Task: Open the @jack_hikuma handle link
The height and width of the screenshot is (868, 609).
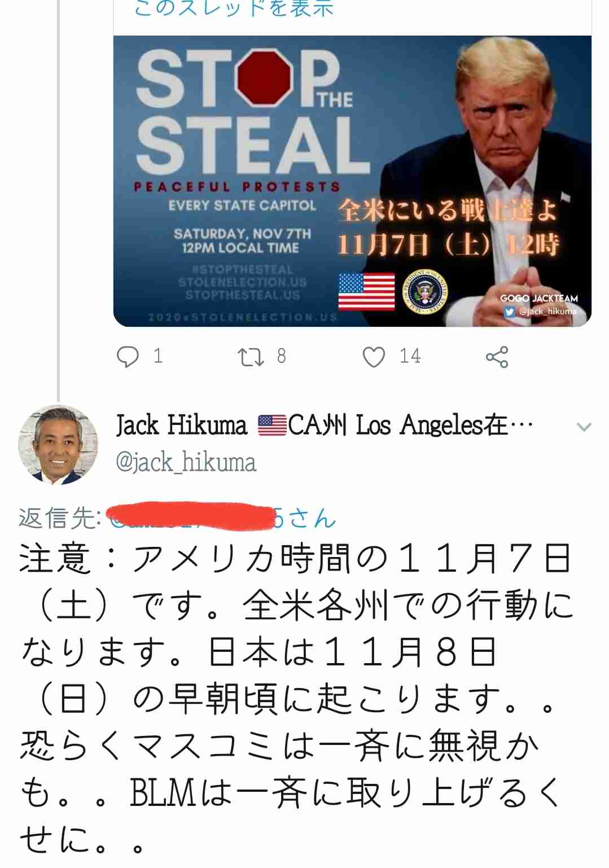Action: tap(186, 462)
